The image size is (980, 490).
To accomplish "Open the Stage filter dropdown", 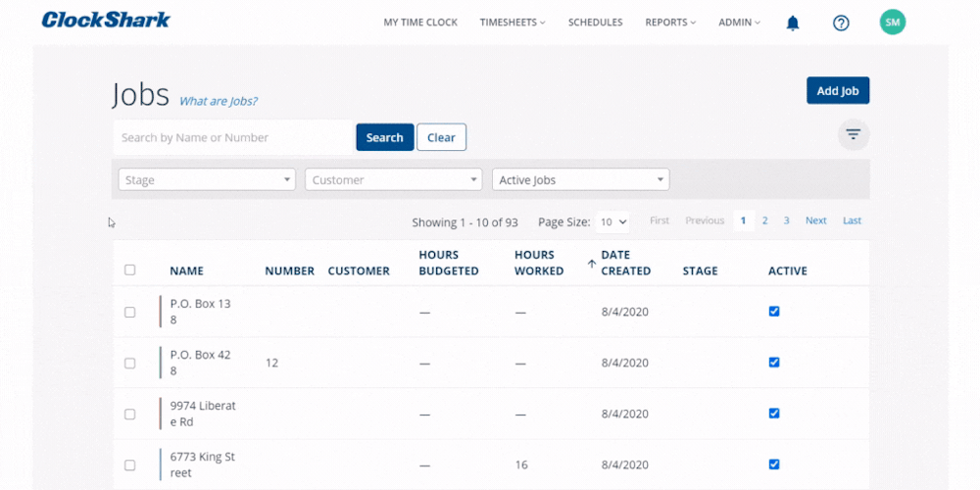I will pos(207,179).
